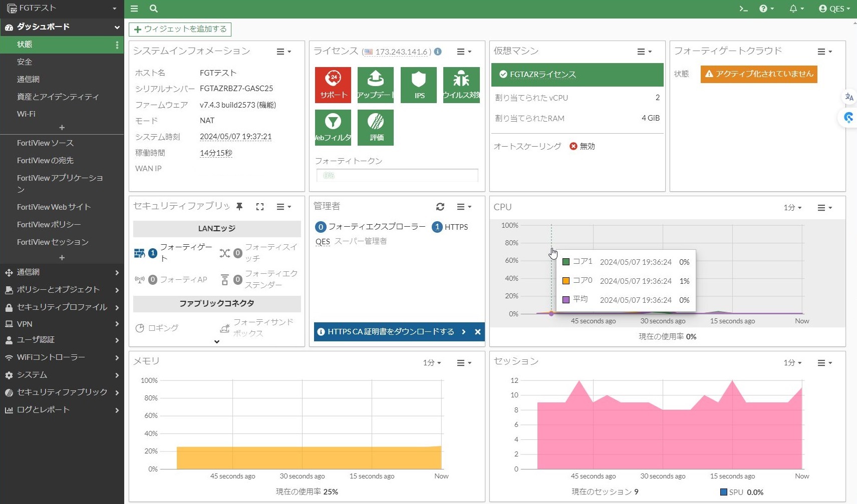Open the search magnifier in top bar
The width and height of the screenshot is (857, 504).
pos(154,9)
